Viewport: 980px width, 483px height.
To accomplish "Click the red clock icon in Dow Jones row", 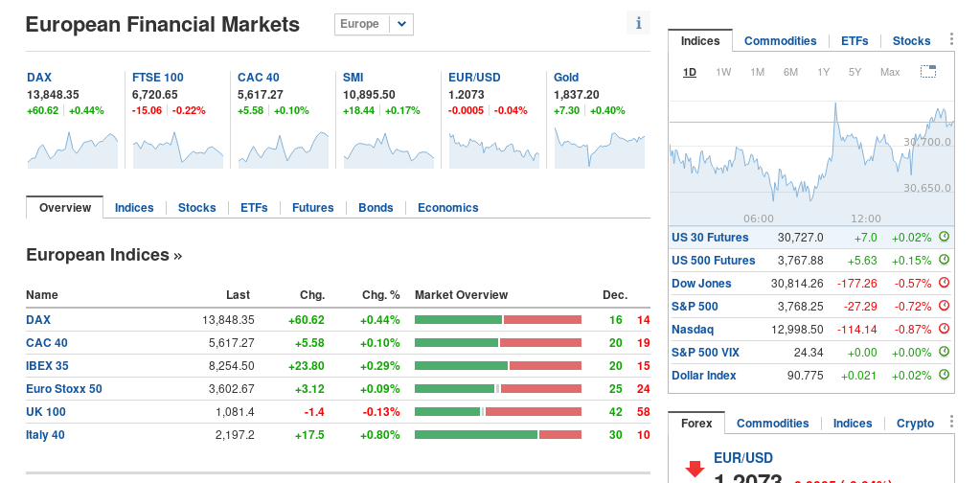I will coord(945,283).
